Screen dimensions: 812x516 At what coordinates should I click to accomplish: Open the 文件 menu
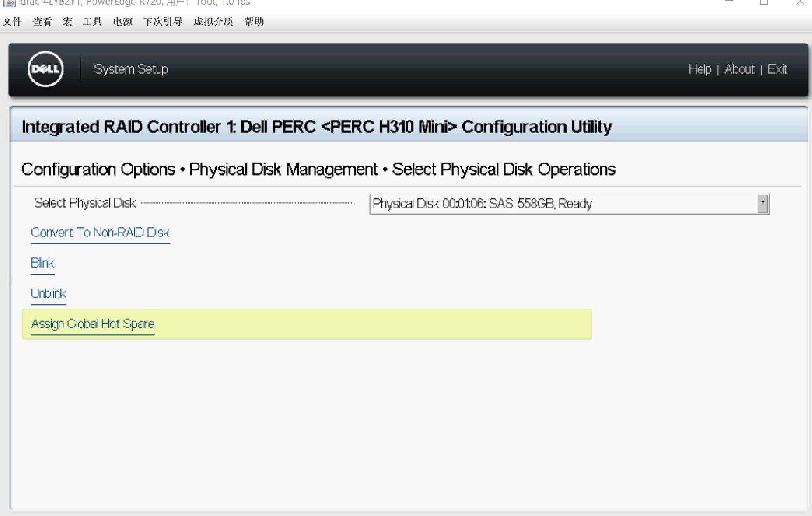[x=12, y=21]
